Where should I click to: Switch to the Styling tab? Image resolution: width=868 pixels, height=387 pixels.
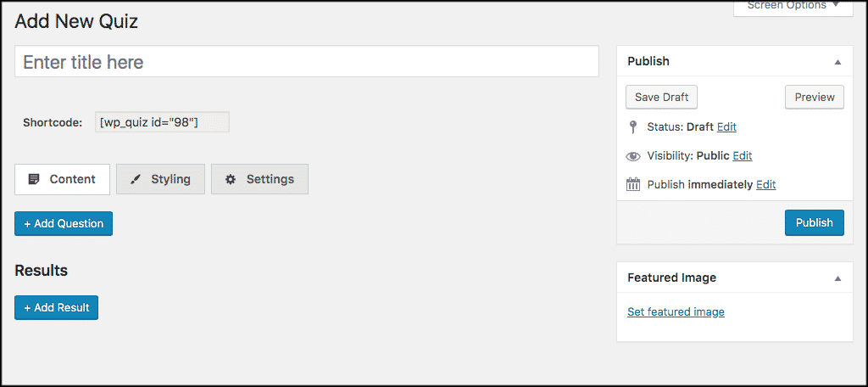point(160,179)
